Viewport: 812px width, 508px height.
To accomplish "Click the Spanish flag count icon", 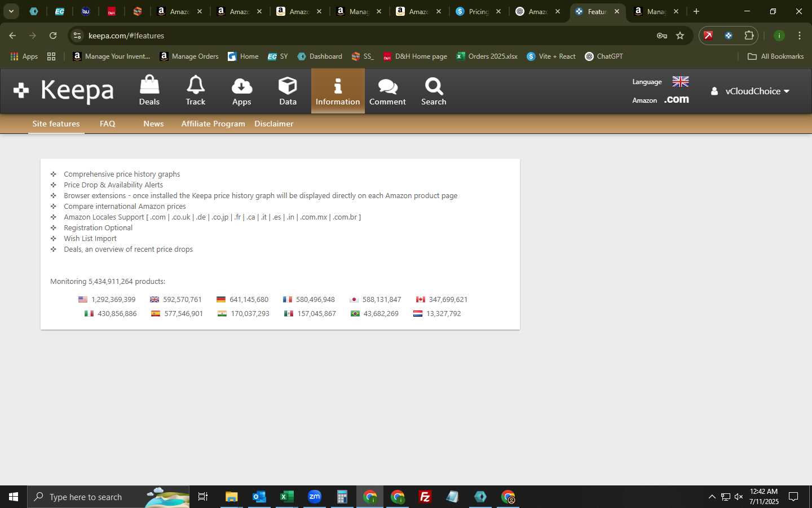I will [x=156, y=314].
